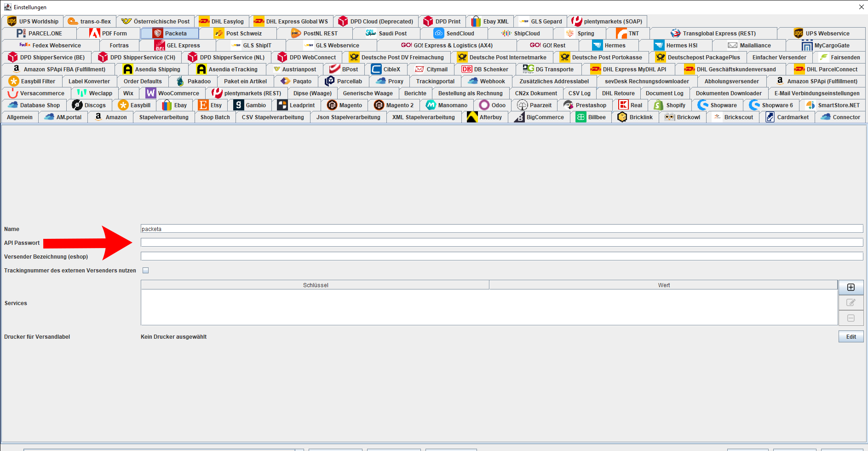Select the Packeta tab
868x451 pixels.
tap(170, 33)
